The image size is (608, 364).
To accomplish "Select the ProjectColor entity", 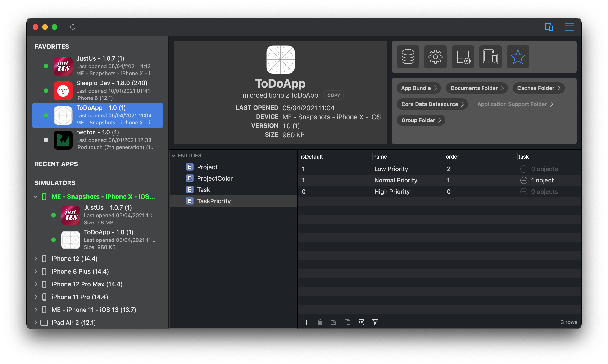I will 215,178.
